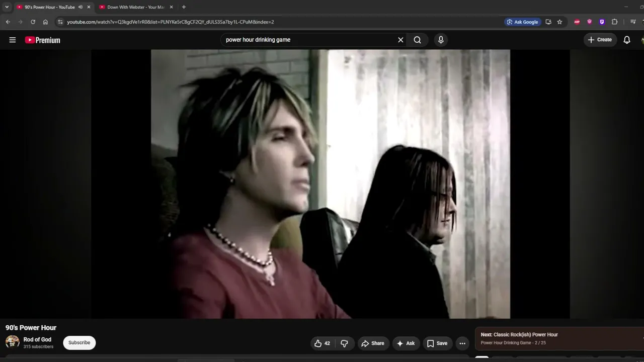Image resolution: width=644 pixels, height=362 pixels.
Task: Open browser home page
Action: click(x=45, y=22)
